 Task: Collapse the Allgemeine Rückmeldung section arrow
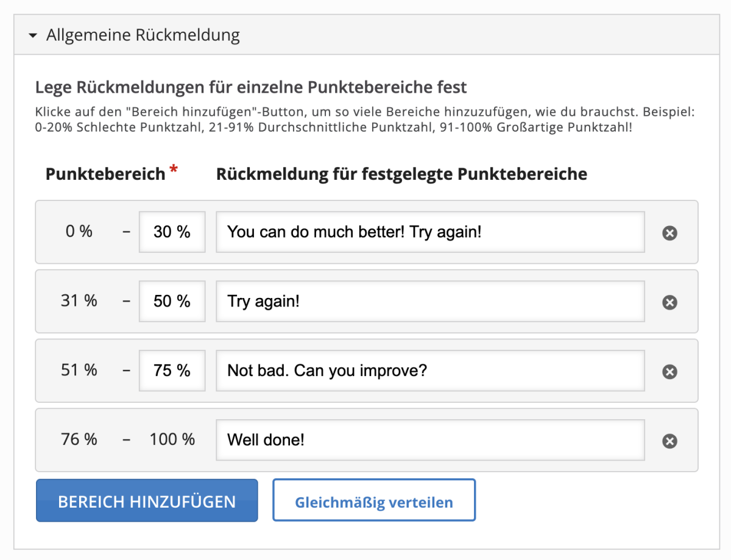pos(33,35)
